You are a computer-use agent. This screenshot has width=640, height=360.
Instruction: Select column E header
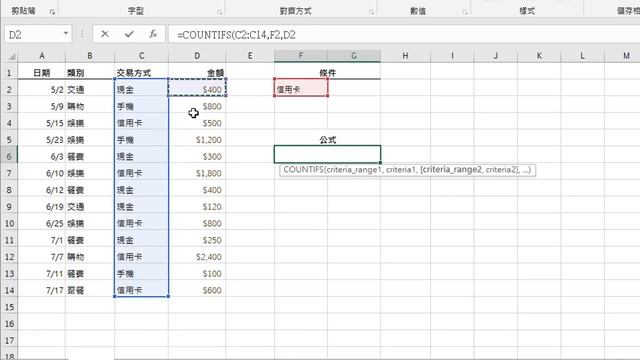pos(250,56)
